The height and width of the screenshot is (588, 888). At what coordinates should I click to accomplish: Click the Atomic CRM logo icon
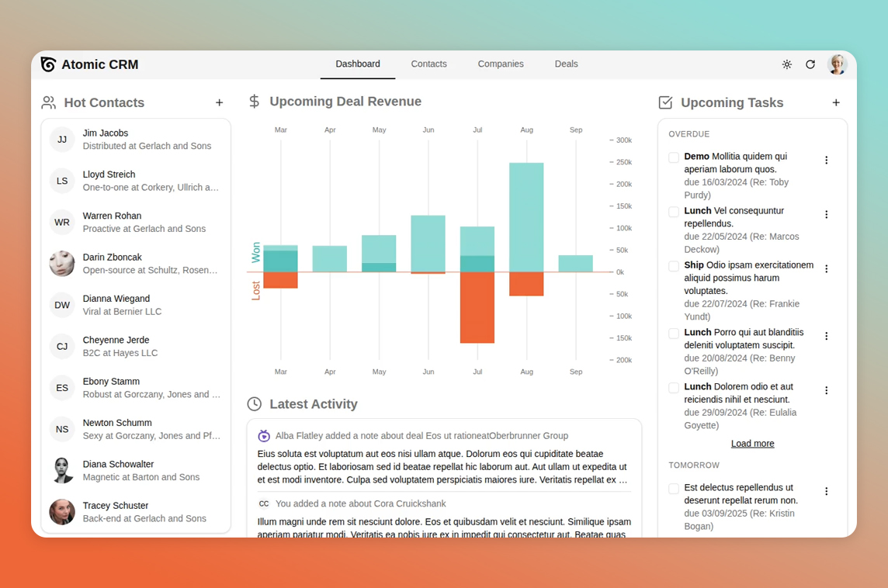[48, 64]
